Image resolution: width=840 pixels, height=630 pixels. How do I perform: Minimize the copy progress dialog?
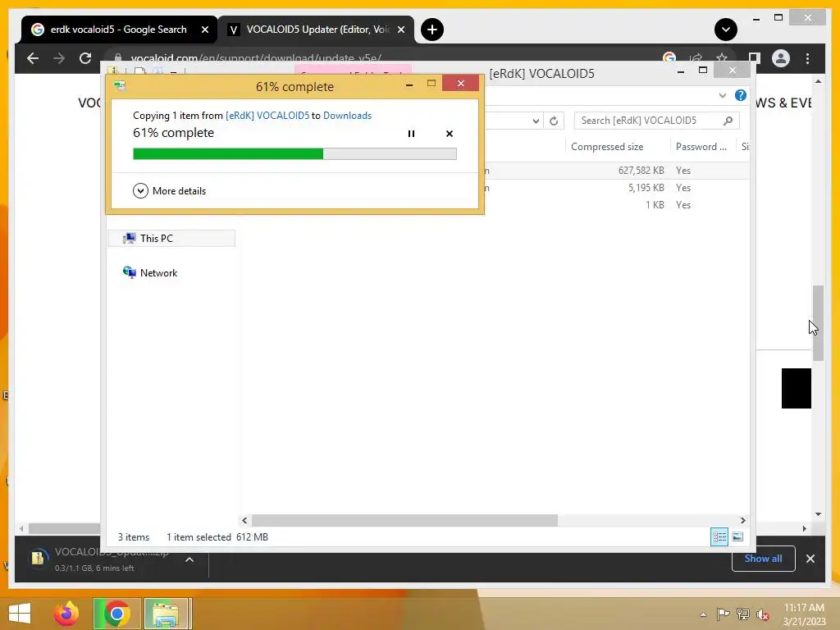click(x=409, y=84)
